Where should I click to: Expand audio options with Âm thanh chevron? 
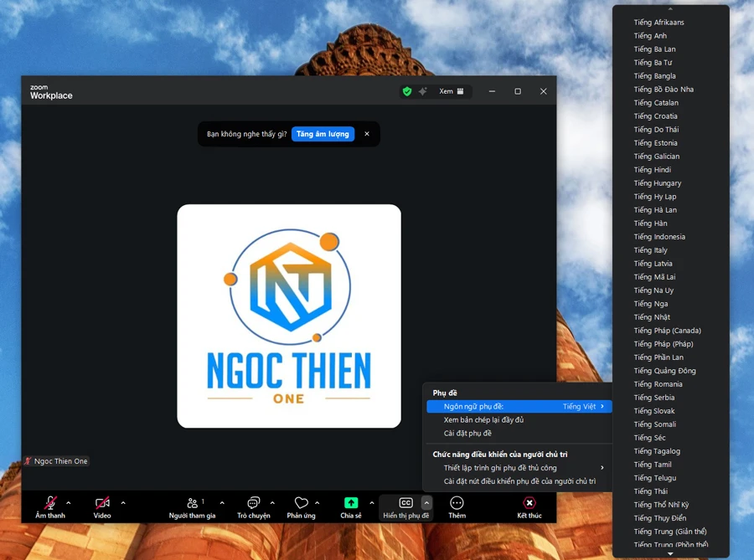(x=71, y=502)
